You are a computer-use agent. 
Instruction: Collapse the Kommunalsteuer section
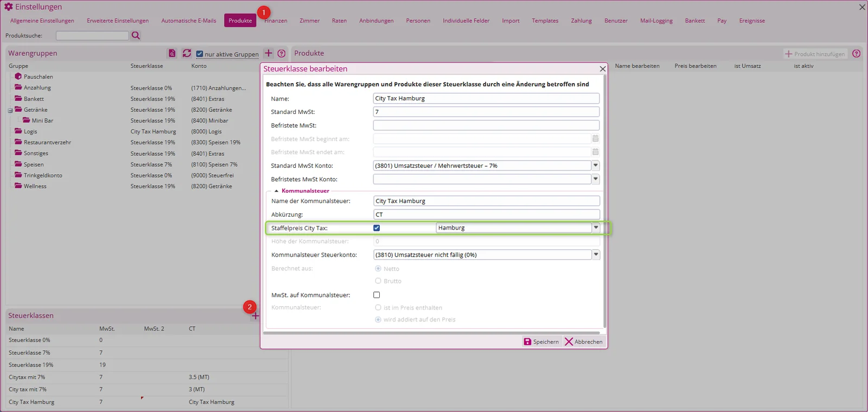(276, 191)
